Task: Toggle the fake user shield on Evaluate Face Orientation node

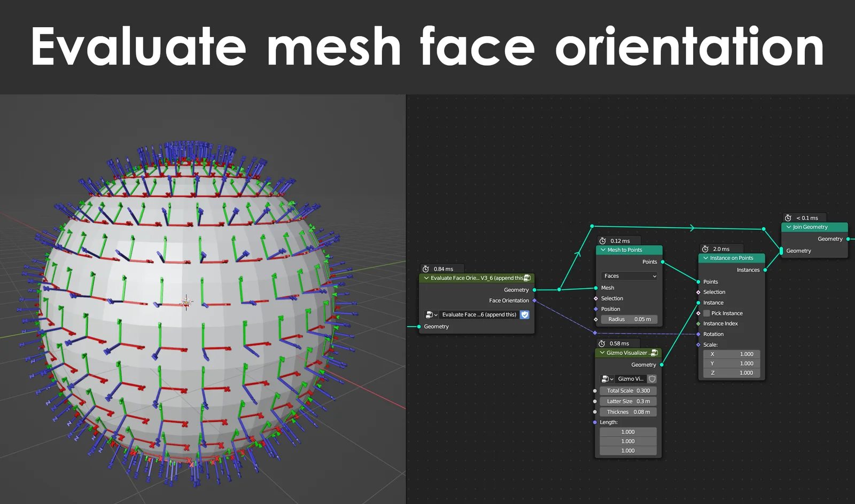Action: (x=525, y=314)
